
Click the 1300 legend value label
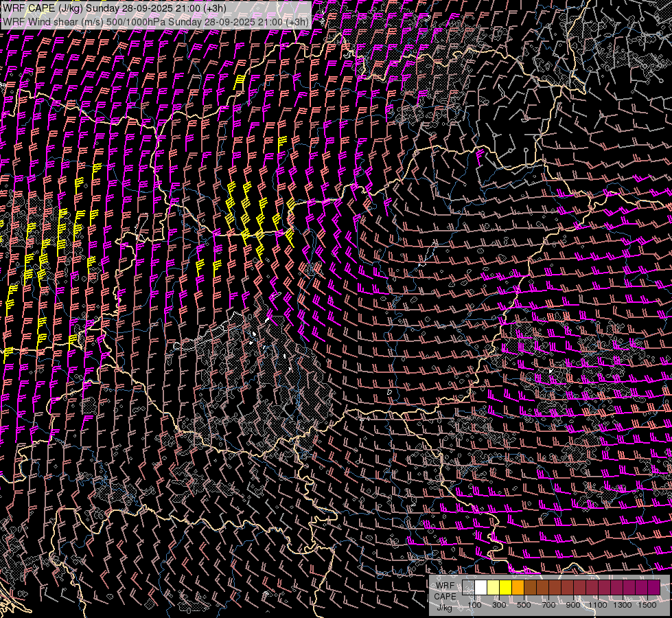[623, 605]
